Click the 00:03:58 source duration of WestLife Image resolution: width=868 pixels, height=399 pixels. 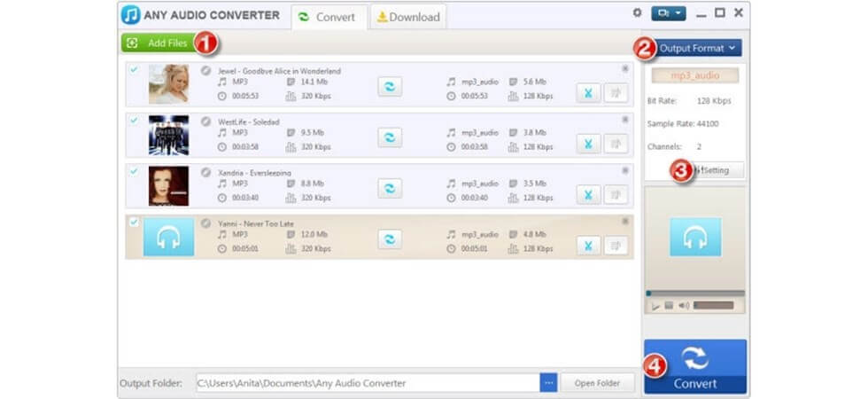pyautogui.click(x=245, y=147)
